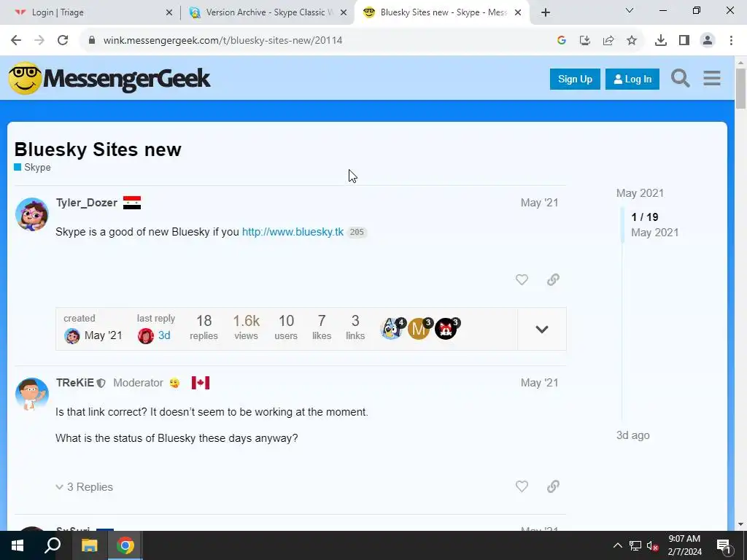Expand the topic details chevron
Viewport: 747px width, 560px height.
pyautogui.click(x=542, y=329)
